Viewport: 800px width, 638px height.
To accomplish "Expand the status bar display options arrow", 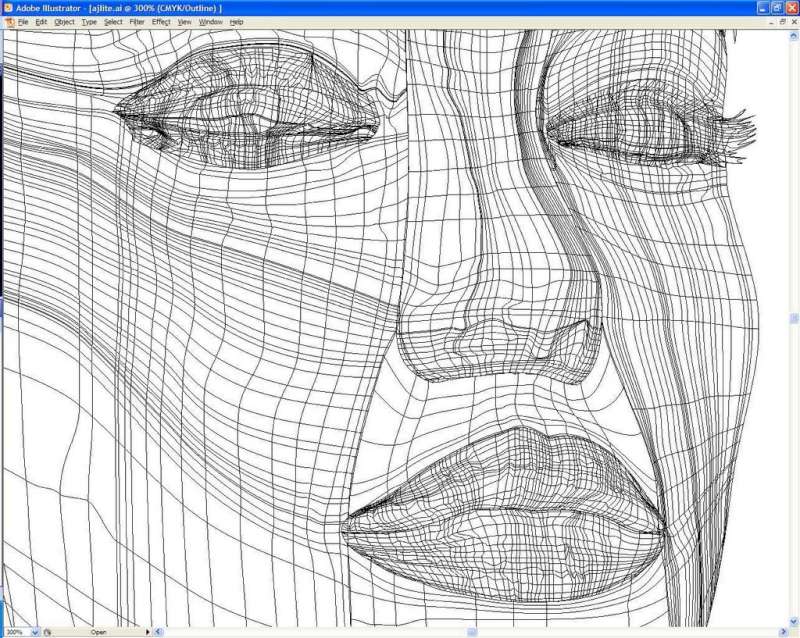I will [149, 632].
